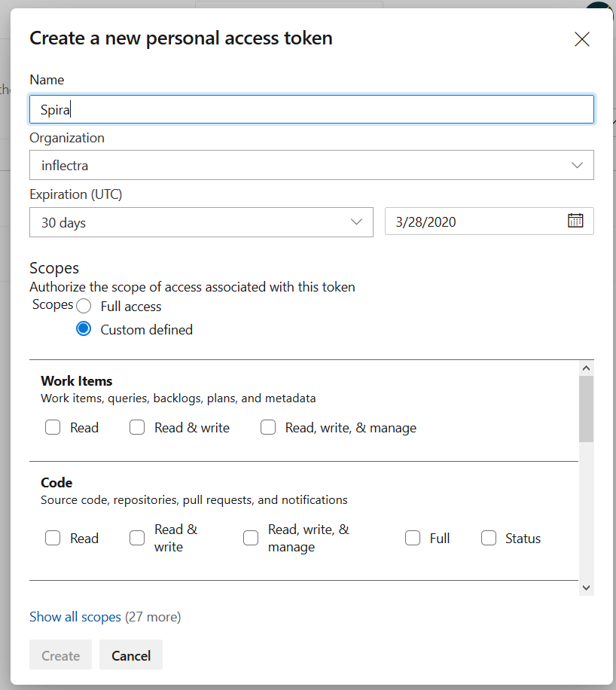Tick Work Items Read, write, & manage

tap(268, 428)
